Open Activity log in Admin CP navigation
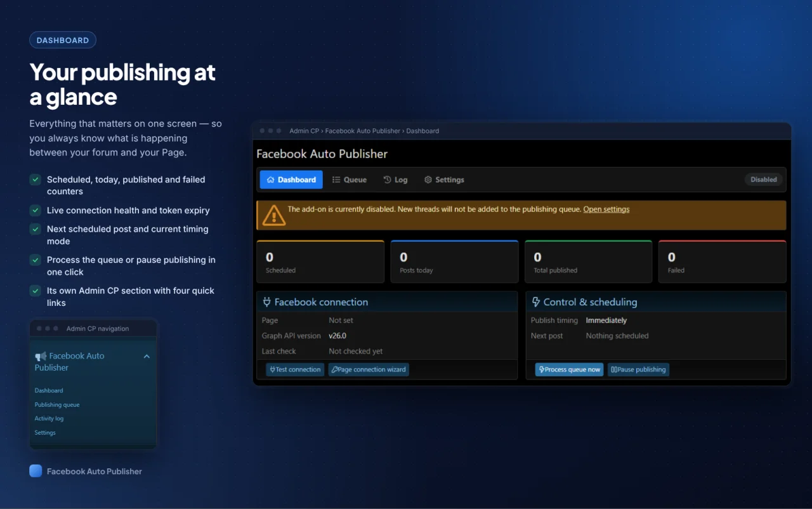Screen dimensions: 812x509 click(49, 418)
